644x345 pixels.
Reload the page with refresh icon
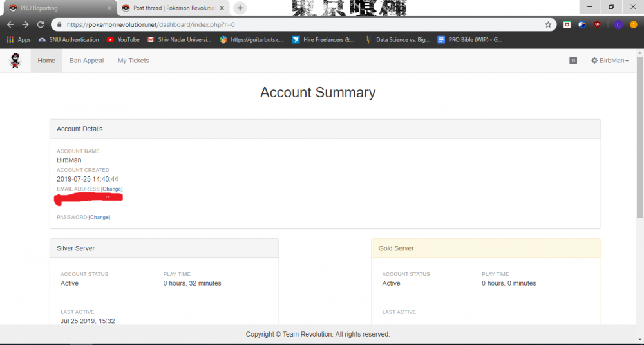click(41, 24)
